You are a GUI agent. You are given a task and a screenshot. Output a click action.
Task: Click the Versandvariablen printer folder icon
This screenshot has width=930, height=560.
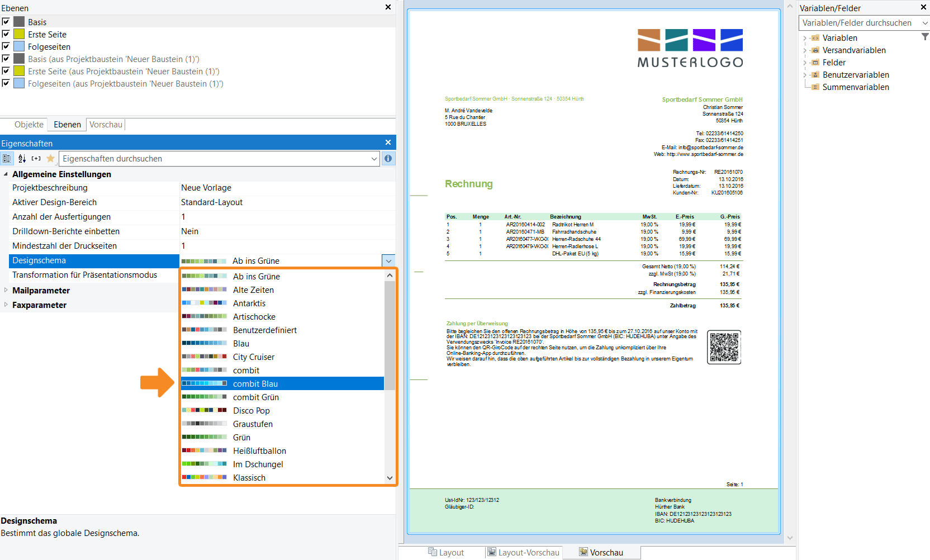coord(815,50)
